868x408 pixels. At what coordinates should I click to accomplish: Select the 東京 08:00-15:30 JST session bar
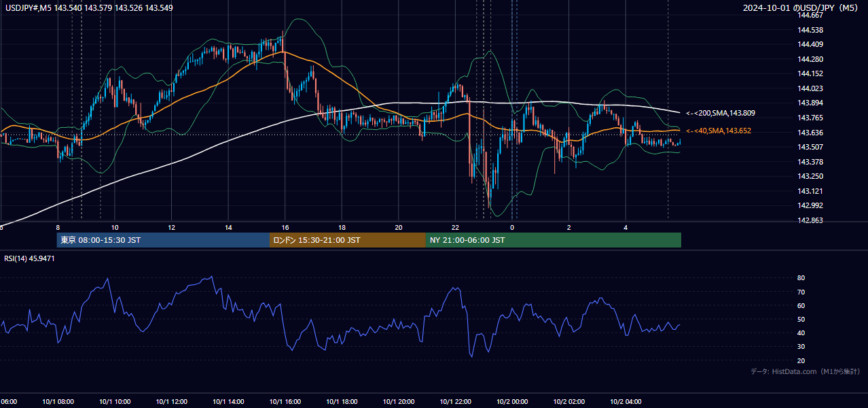click(163, 240)
